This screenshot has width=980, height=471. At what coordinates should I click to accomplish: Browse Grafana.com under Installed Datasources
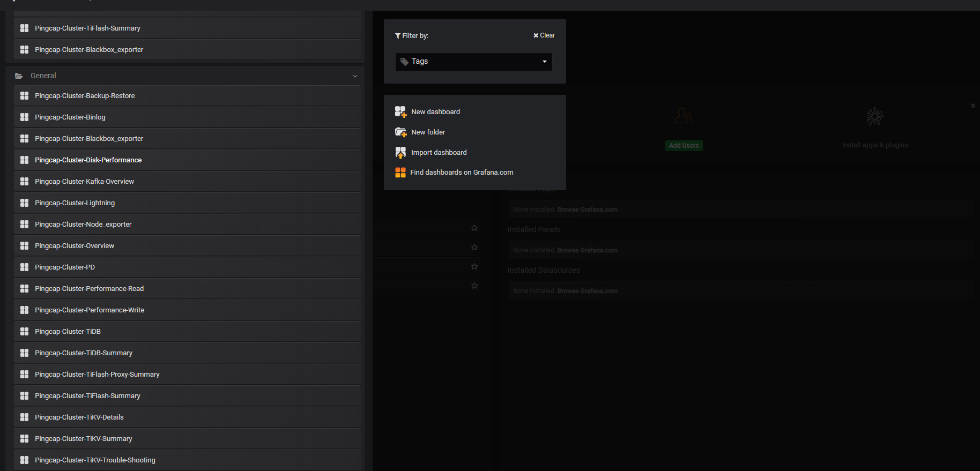point(587,291)
